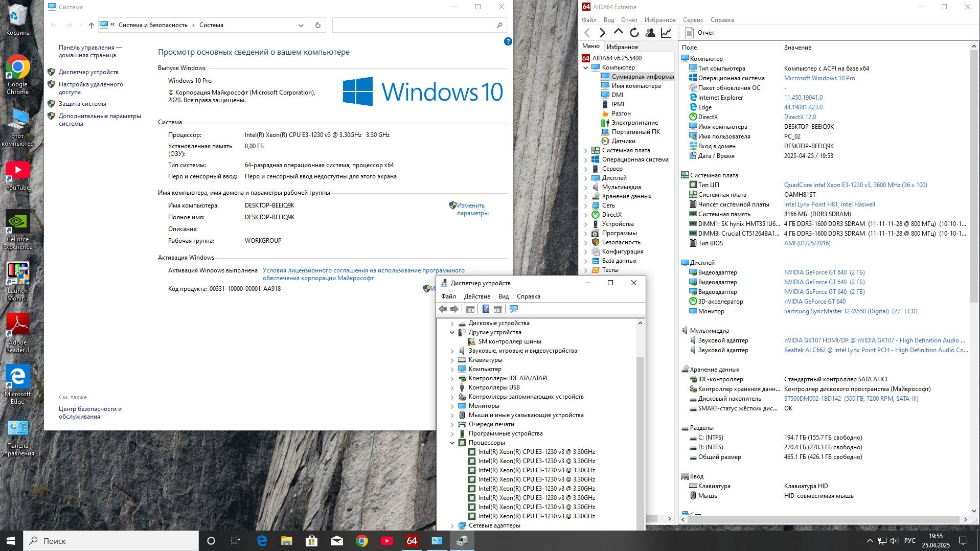Open notification center tray icon
Viewport: 980px width, 551px height.
coord(963,541)
